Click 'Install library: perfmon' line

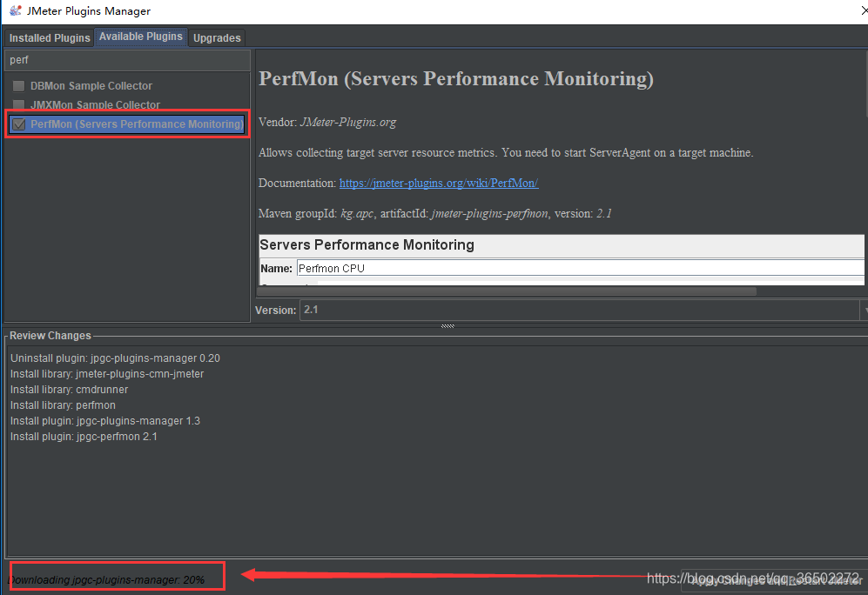[x=63, y=405]
